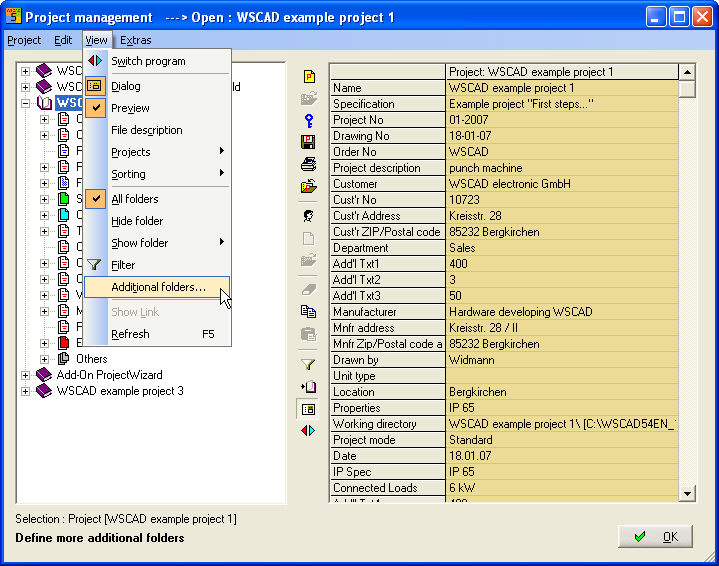719x566 pixels.
Task: Click the green page icon in tree
Action: point(64,199)
